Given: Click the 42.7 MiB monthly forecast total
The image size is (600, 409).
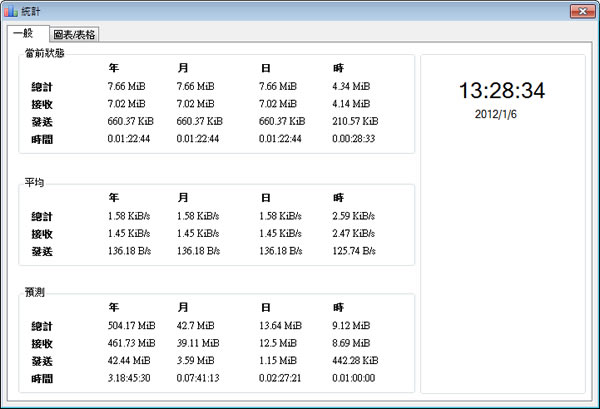Looking at the screenshot, I should 194,326.
